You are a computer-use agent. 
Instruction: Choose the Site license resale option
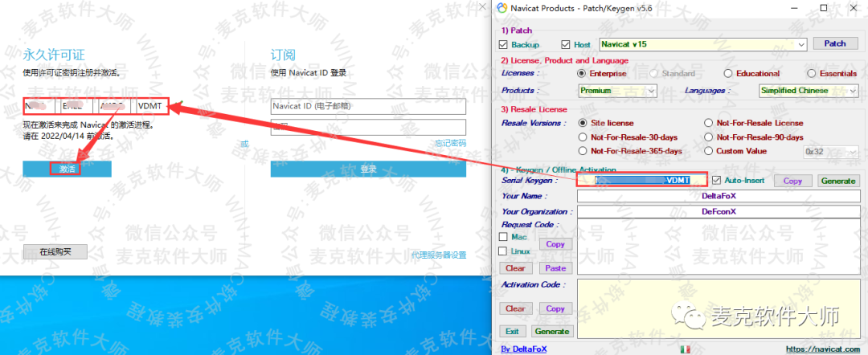tap(582, 123)
